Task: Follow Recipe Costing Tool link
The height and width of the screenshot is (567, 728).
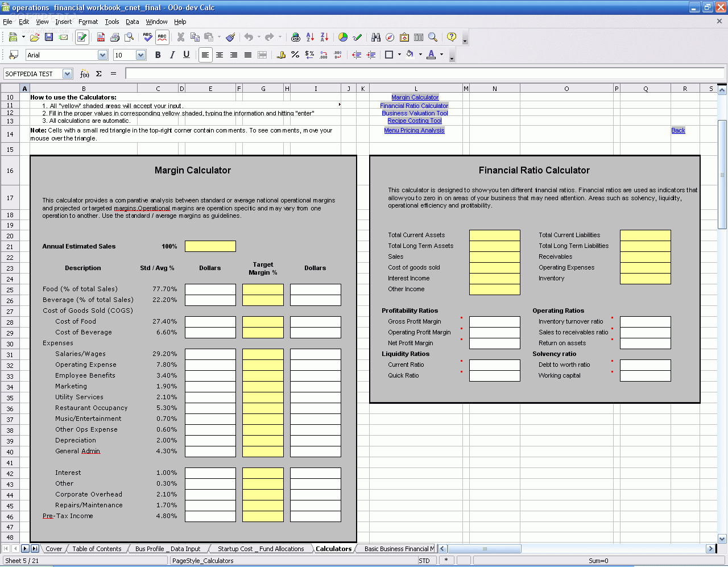Action: click(415, 121)
